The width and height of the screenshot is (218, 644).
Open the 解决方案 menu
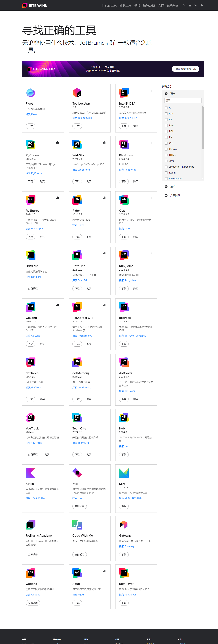pos(149,5)
